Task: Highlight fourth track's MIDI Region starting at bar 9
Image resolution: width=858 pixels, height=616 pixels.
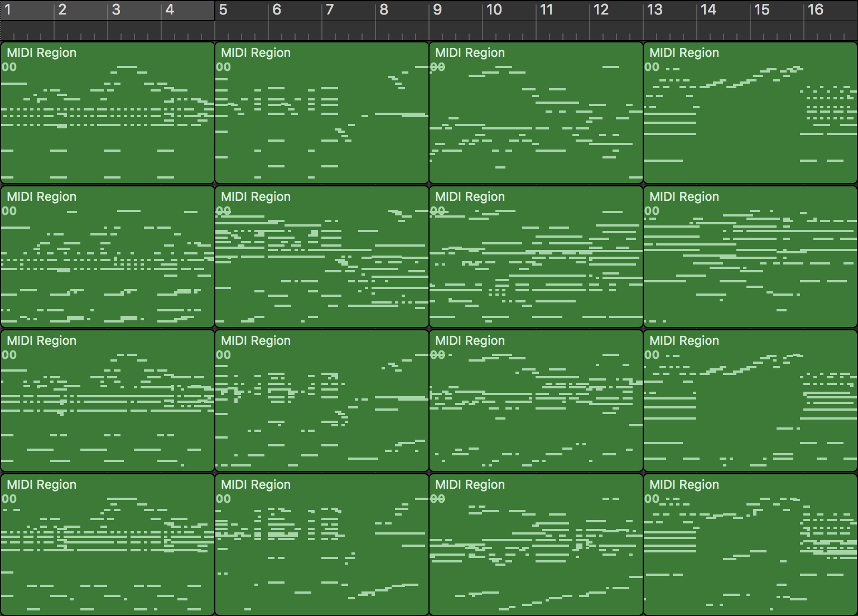Action: [536, 545]
